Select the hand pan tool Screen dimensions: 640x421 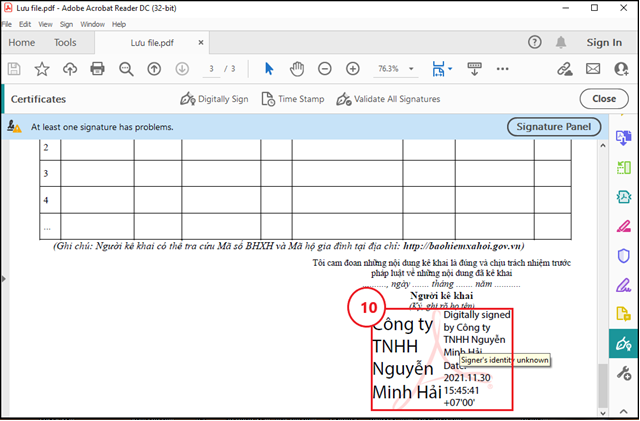(x=297, y=69)
